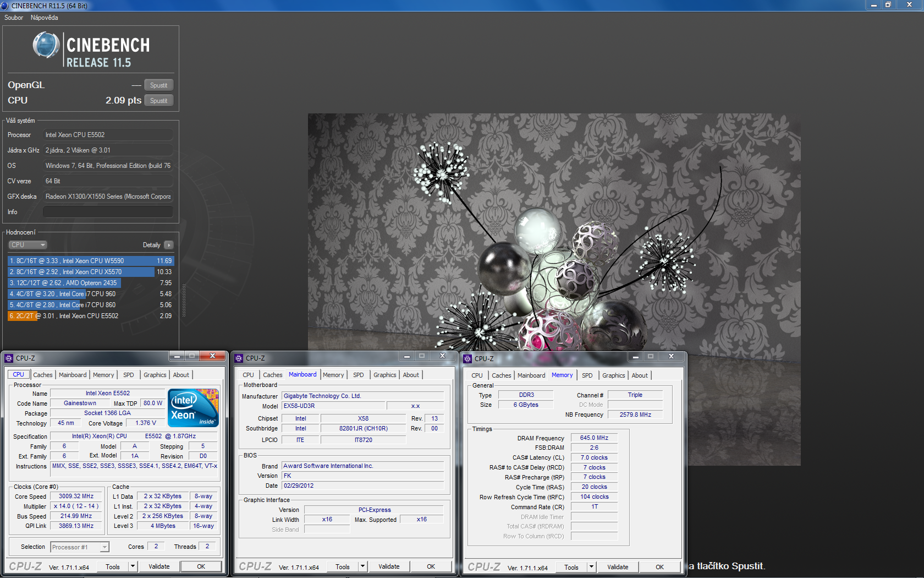Select CPU tab in Mainboard CPU-Z window
The width and height of the screenshot is (924, 578).
coord(249,375)
